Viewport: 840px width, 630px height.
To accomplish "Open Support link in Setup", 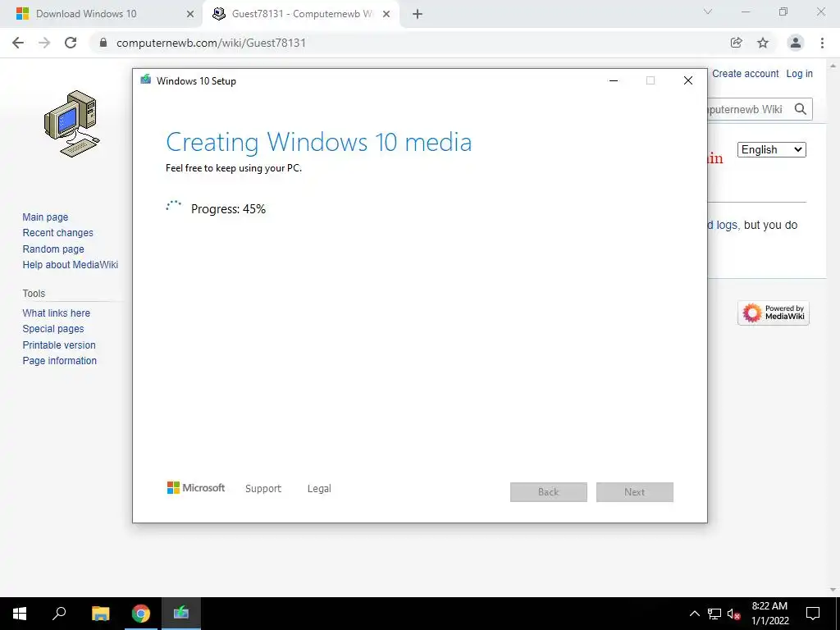I will [263, 489].
